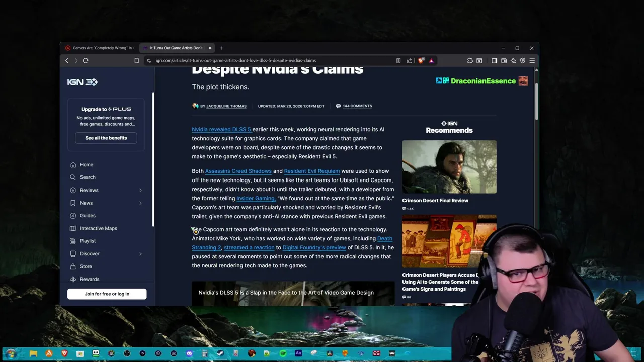Screen dimensions: 644x362
Task: Open Discord from the taskbar
Action: tap(189, 354)
